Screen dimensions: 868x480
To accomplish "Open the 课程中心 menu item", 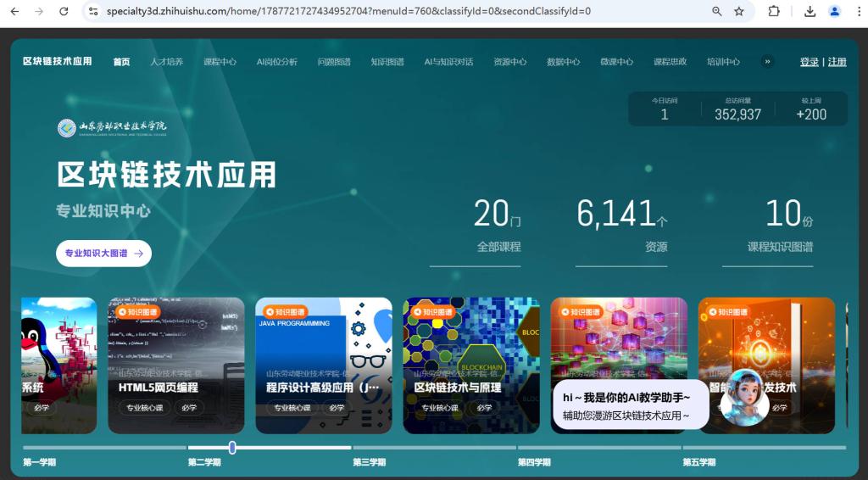I will tap(220, 61).
